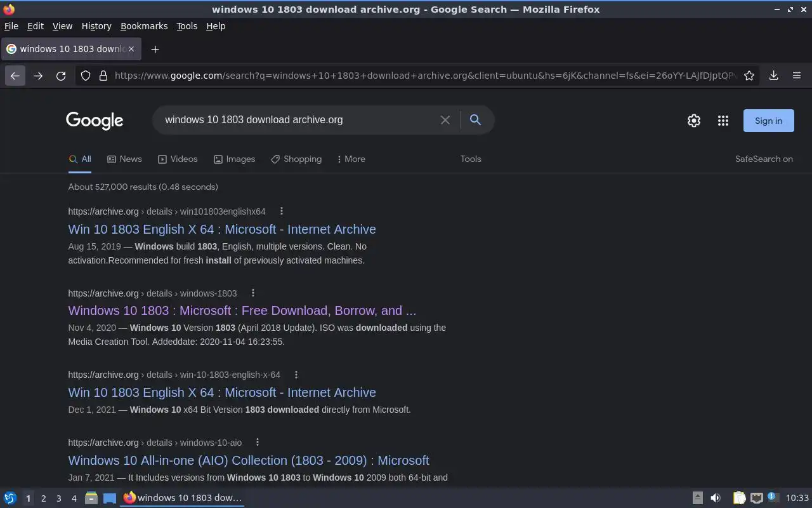Open more options for win101803englishx64 result
The image size is (812, 508).
tap(282, 211)
